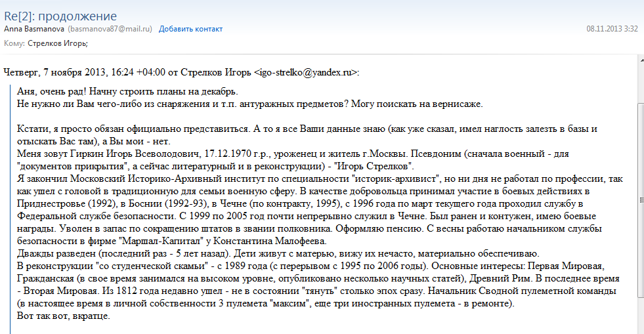Click the line 'Аня, очень рад!'
This screenshot has width=644, height=334.
[128, 91]
